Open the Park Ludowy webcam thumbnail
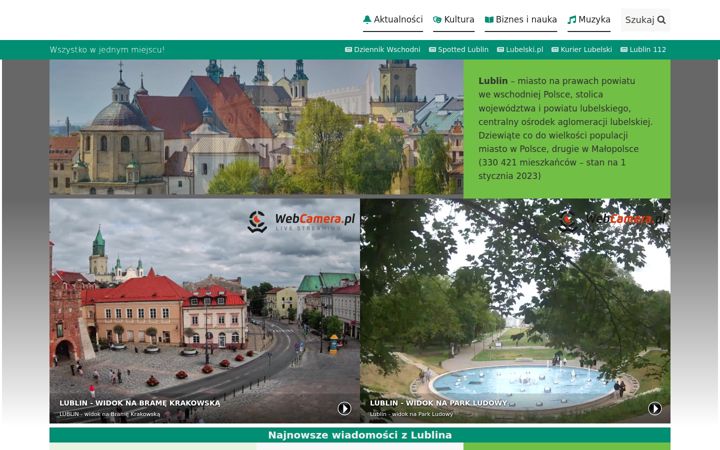The height and width of the screenshot is (450, 720). 515,310
